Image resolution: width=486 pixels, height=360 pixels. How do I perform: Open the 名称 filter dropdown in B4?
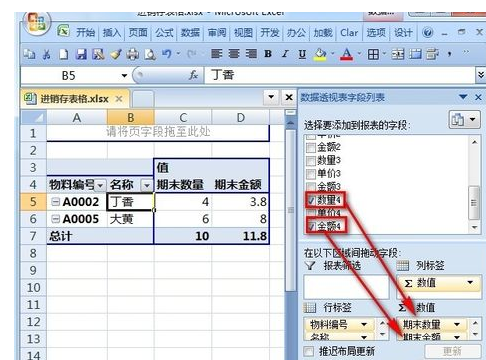[147, 185]
